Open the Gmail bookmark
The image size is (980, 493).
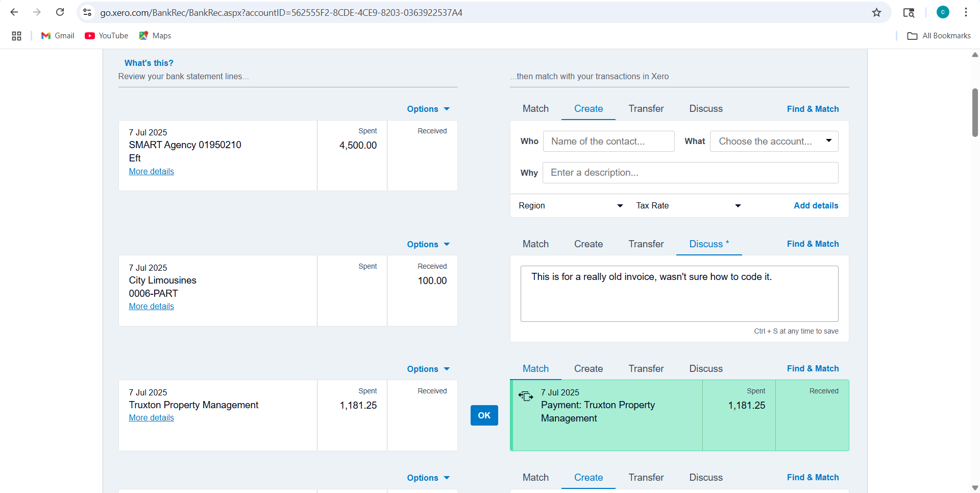pos(58,36)
